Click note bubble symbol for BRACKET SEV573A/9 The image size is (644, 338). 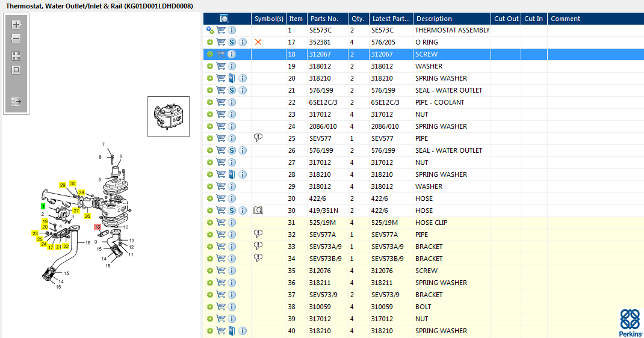tap(258, 246)
